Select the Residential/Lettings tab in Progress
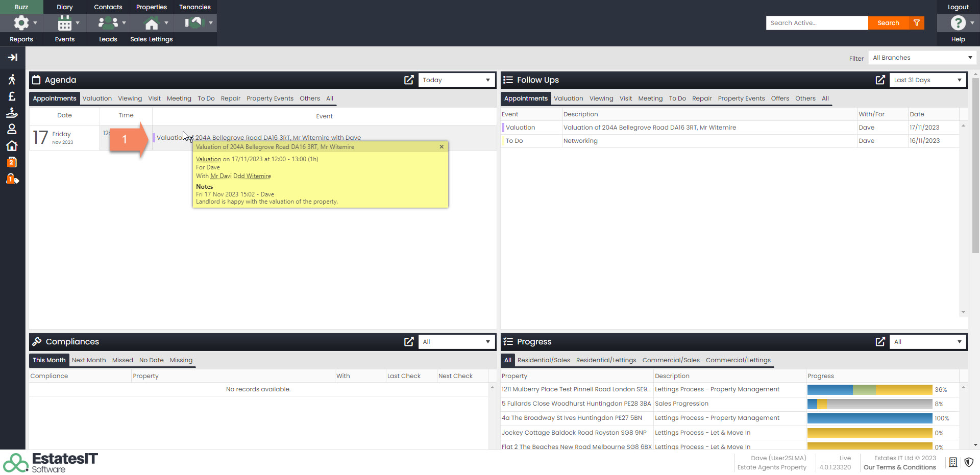This screenshot has width=980, height=475. click(x=606, y=360)
